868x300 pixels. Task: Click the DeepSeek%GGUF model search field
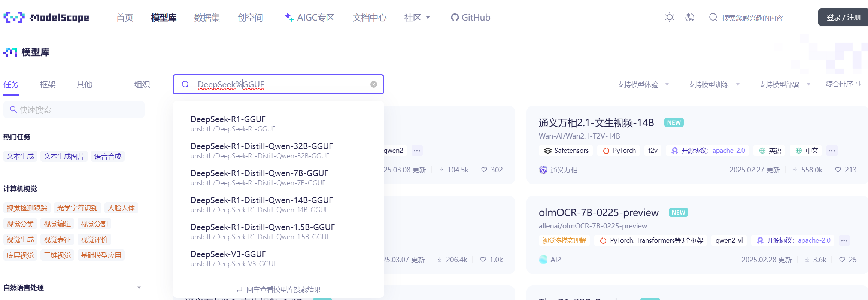(278, 84)
